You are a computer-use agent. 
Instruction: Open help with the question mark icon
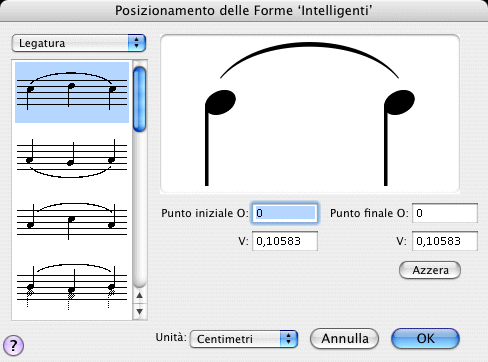[13, 345]
